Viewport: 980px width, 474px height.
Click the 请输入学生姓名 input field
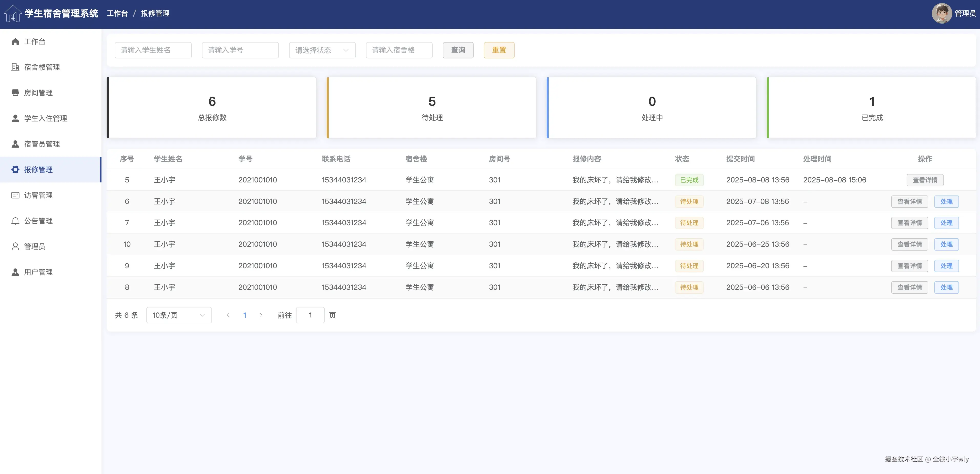pos(153,50)
